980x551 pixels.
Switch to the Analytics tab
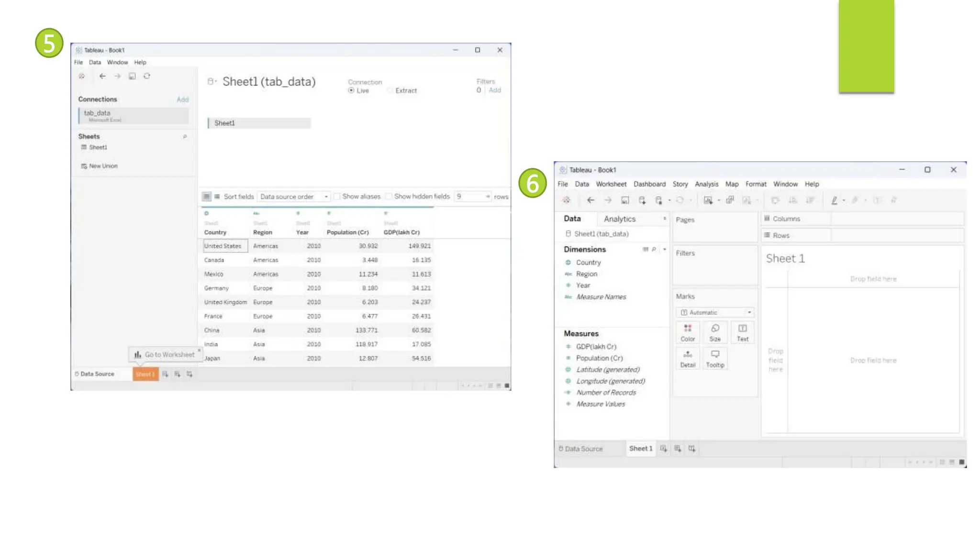[x=619, y=219]
